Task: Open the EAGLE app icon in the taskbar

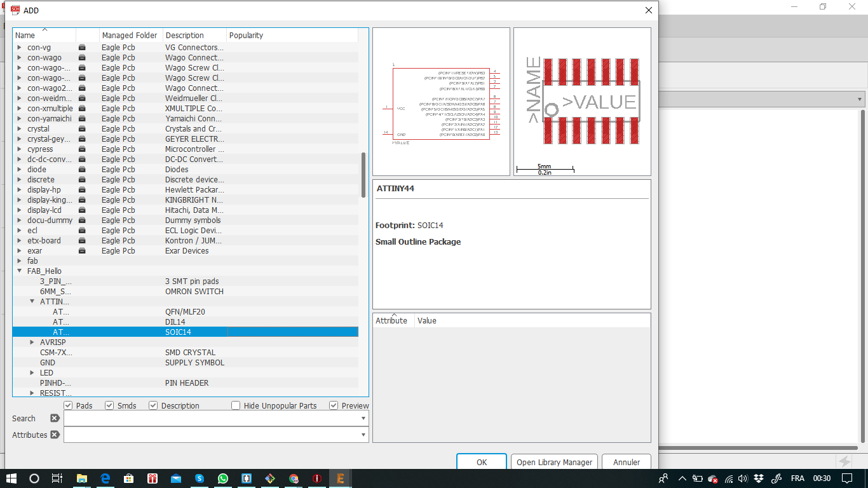Action: click(x=341, y=478)
